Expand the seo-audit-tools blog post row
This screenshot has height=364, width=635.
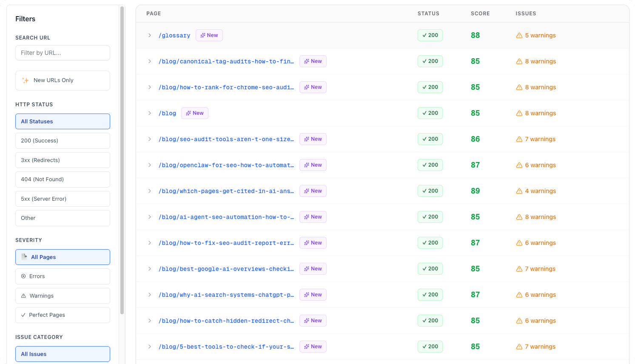tap(149, 139)
